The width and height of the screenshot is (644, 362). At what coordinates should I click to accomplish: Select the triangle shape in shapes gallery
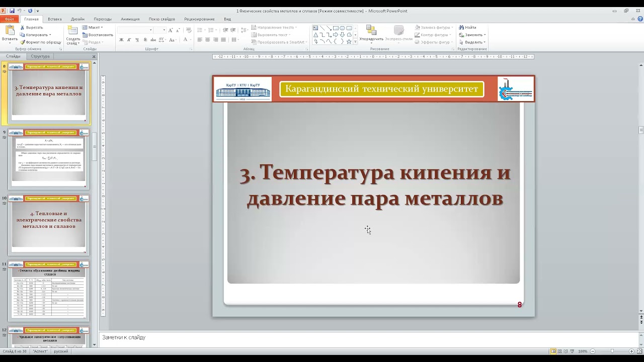(x=315, y=35)
